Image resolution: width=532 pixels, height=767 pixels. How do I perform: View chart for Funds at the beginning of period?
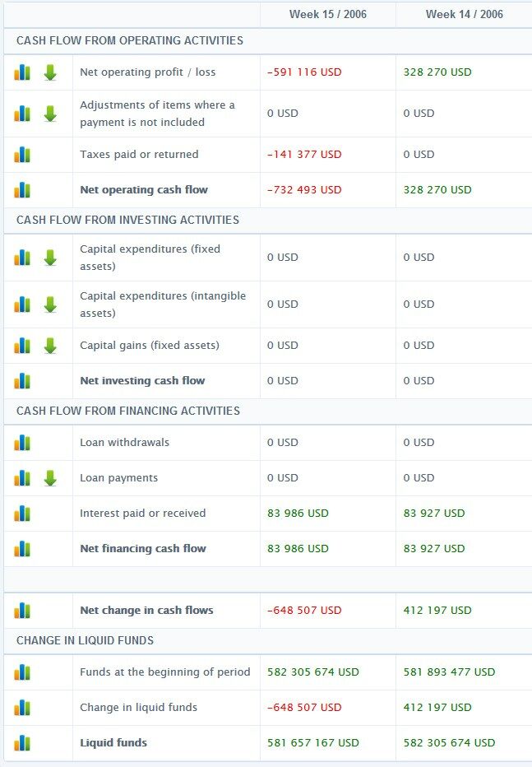(22, 672)
